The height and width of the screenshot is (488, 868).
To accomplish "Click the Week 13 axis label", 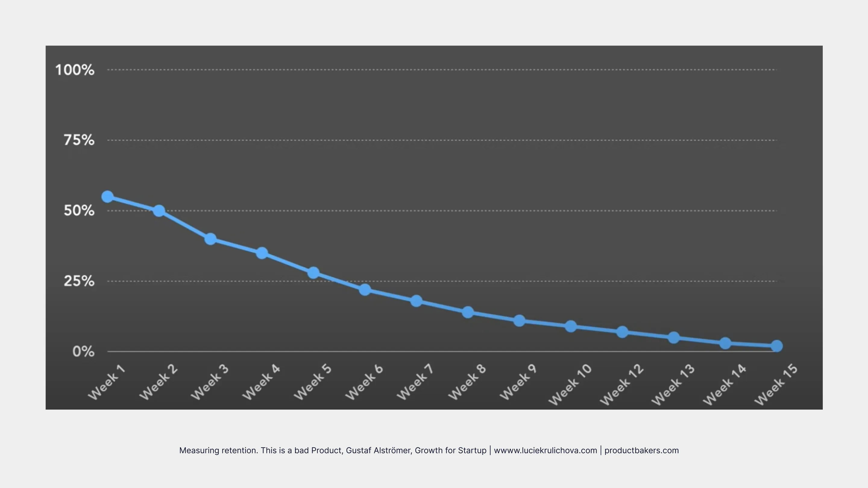I will click(x=673, y=385).
